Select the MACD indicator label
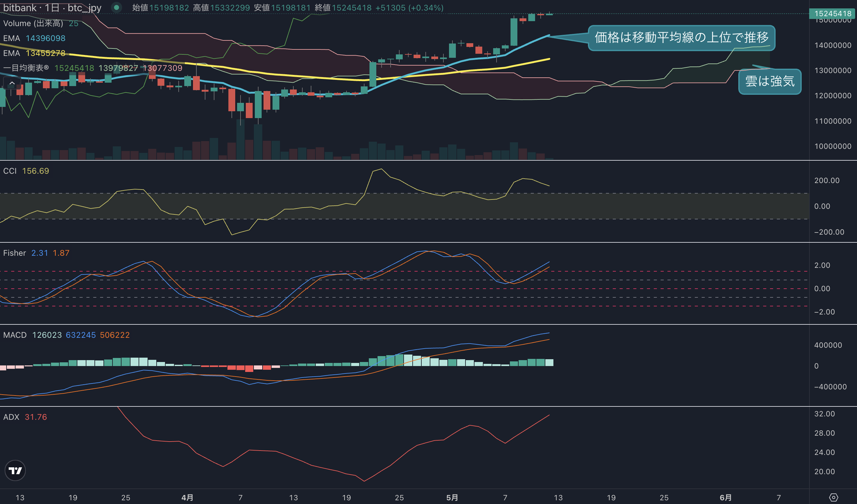Image resolution: width=857 pixels, height=504 pixels. [15, 335]
